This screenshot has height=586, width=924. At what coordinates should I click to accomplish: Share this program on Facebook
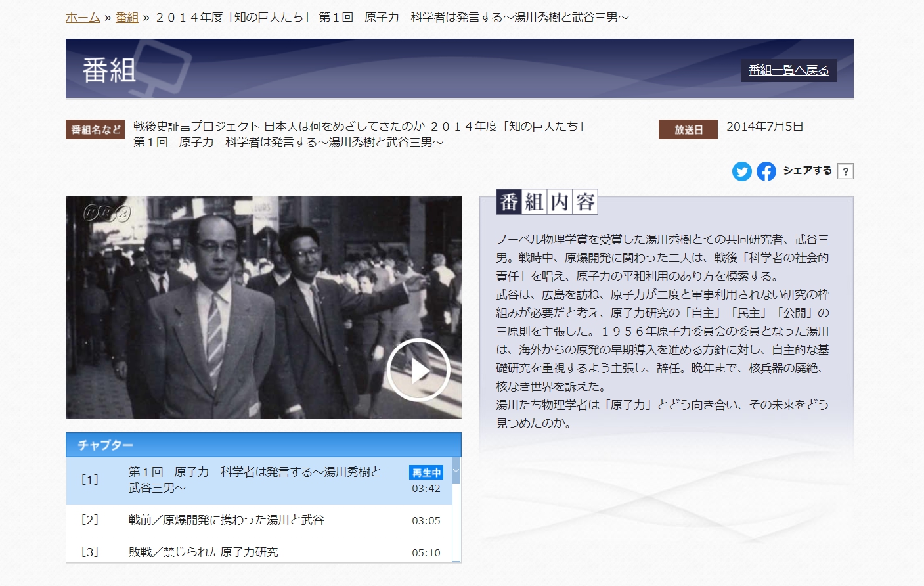(766, 171)
